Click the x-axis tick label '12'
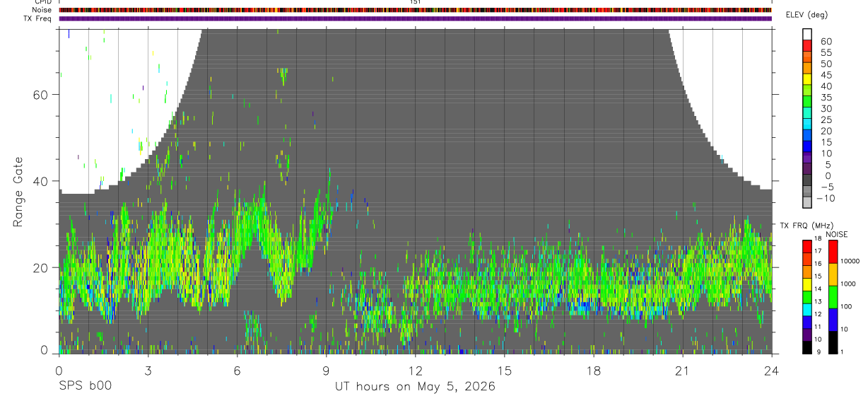The height and width of the screenshot is (401, 868). pos(415,370)
